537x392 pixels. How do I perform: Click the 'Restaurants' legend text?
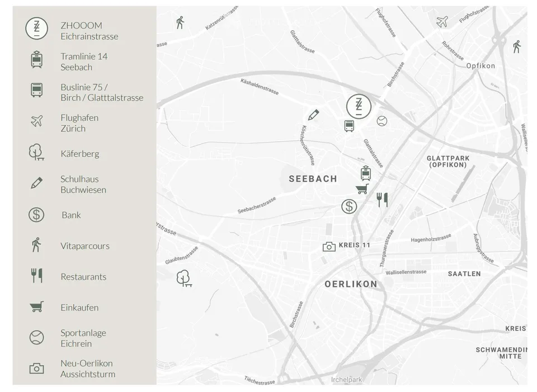pos(83,277)
